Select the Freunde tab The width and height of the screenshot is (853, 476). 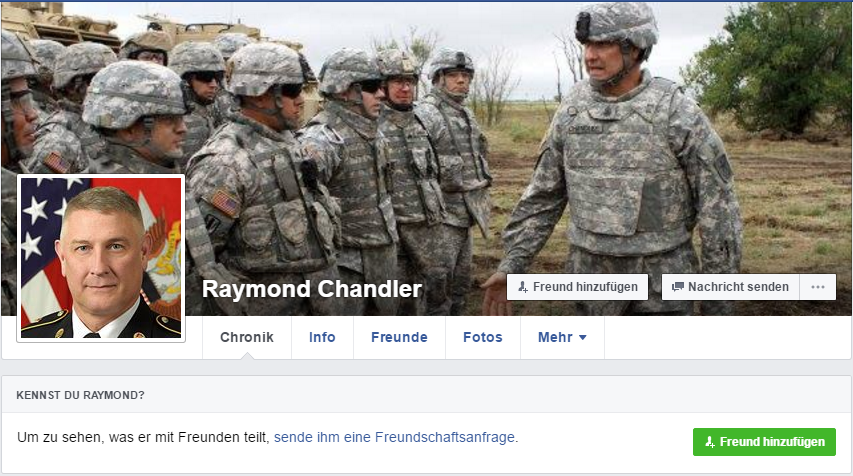pos(399,337)
